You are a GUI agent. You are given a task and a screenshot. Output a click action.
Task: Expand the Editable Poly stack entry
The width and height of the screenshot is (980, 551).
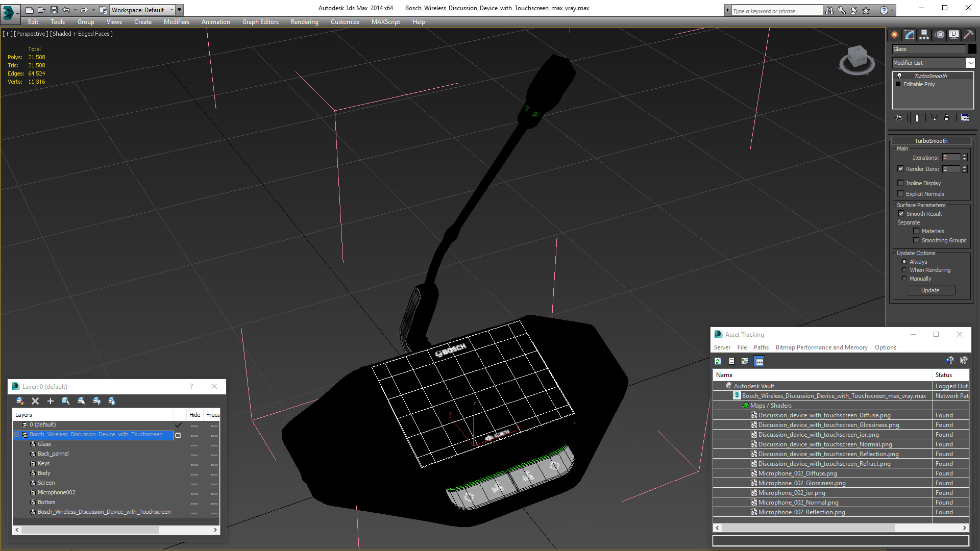click(898, 84)
